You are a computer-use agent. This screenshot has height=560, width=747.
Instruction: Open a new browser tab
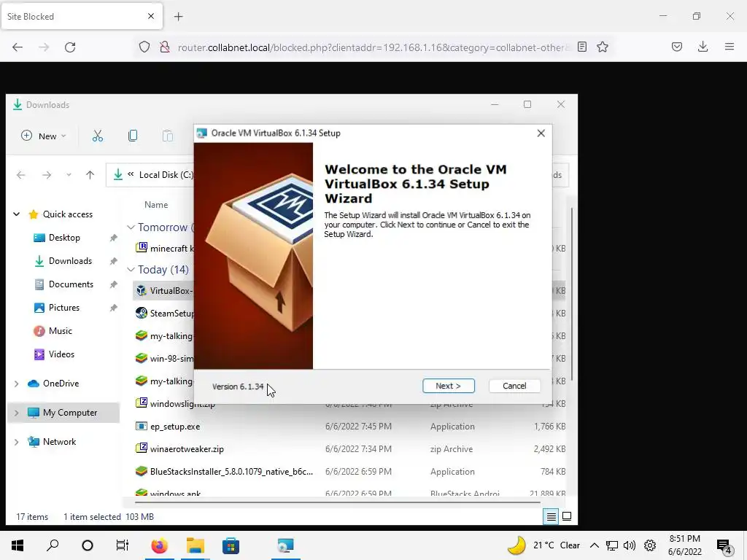179,17
